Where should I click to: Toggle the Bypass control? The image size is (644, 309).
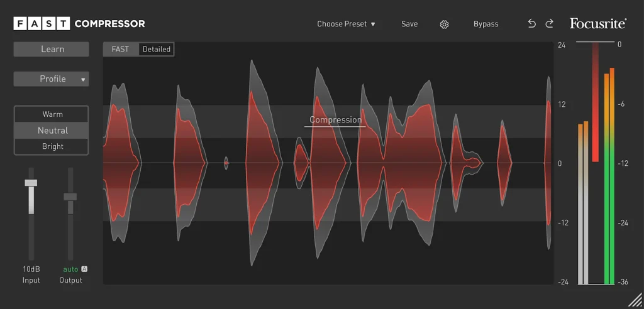click(x=486, y=24)
